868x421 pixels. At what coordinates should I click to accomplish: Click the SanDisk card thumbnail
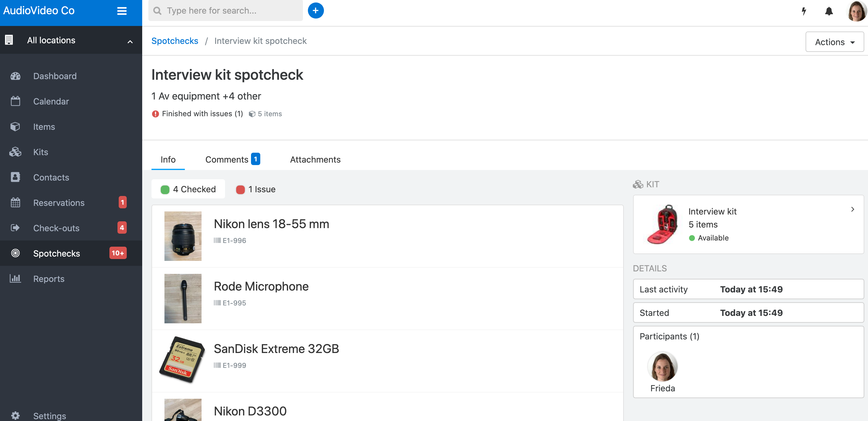[x=182, y=360]
